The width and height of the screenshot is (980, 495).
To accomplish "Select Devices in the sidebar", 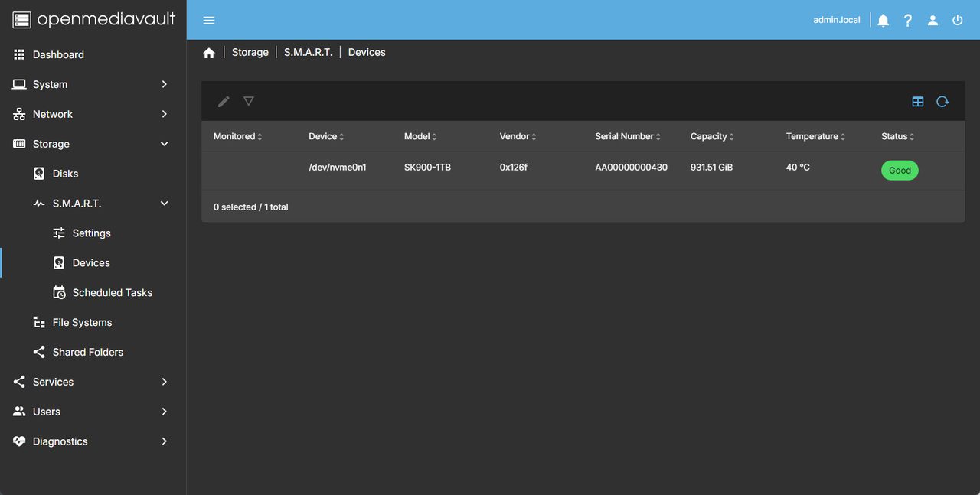I will click(93, 263).
